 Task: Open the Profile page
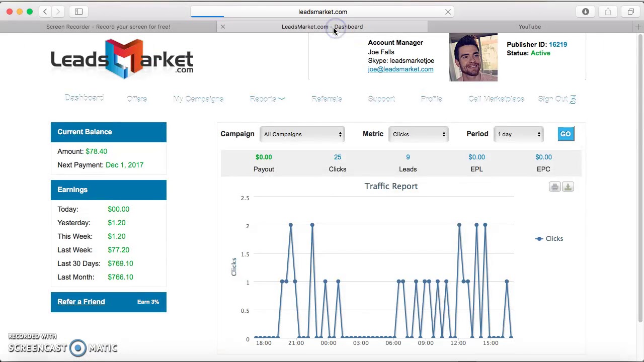(x=431, y=99)
